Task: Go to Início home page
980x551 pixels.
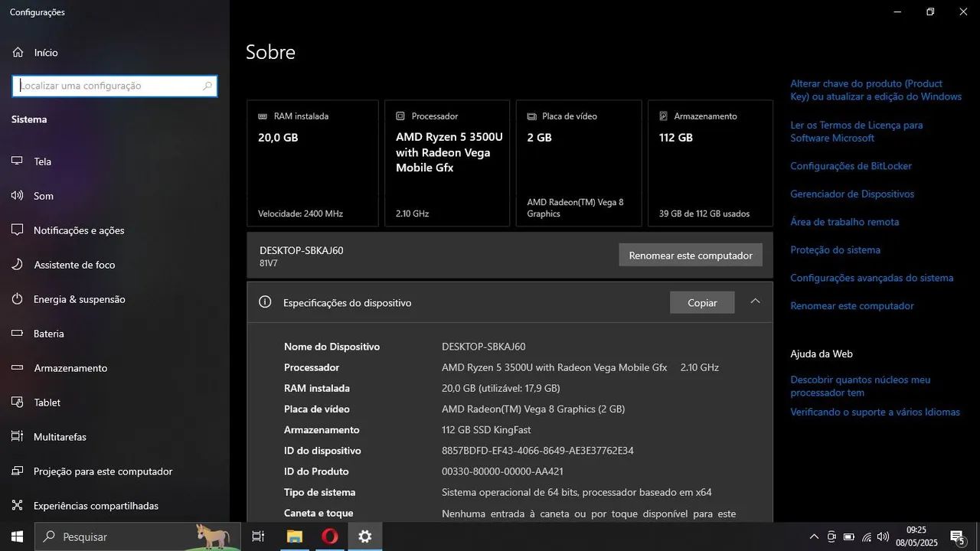Action: tap(35, 53)
